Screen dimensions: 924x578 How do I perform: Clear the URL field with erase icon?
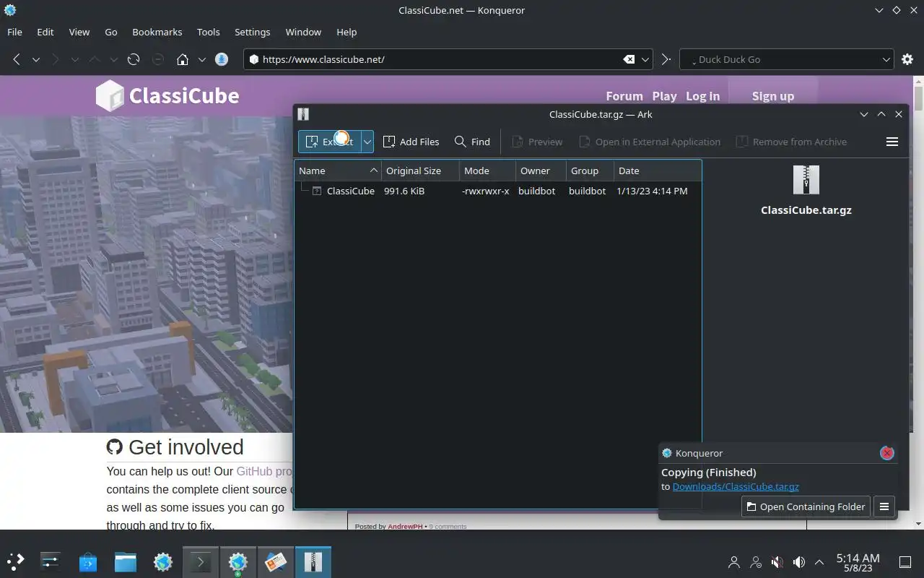(629, 59)
